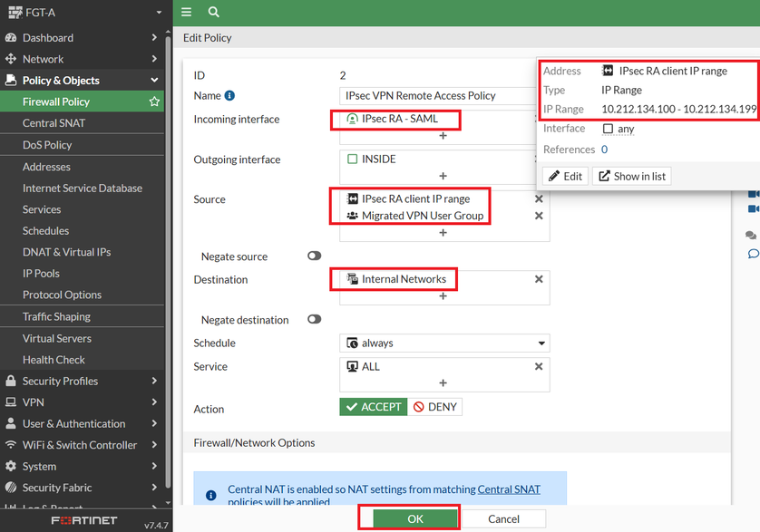Image resolution: width=760 pixels, height=532 pixels.
Task: Add a destination entry with the plus
Action: (443, 296)
